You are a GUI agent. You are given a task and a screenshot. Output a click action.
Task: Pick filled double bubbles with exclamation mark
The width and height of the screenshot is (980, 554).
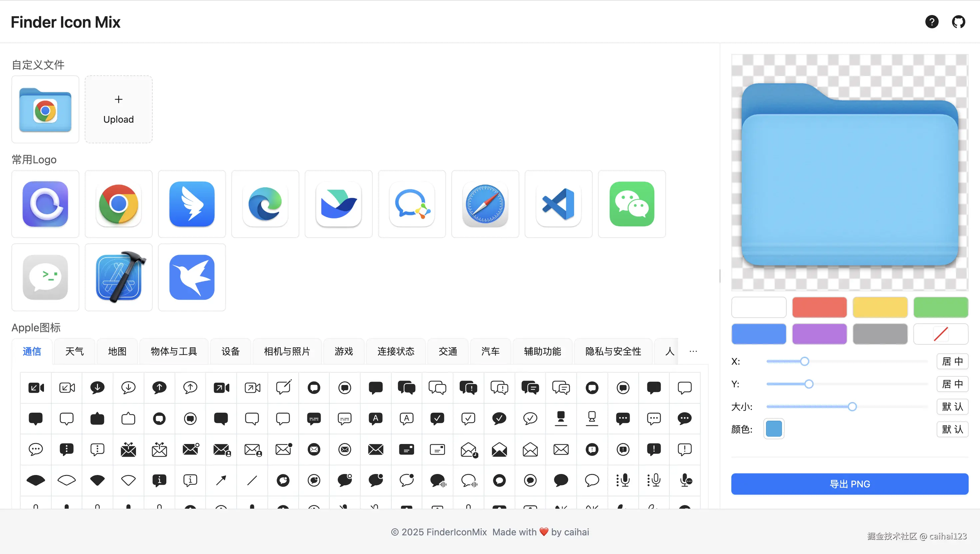pos(468,388)
